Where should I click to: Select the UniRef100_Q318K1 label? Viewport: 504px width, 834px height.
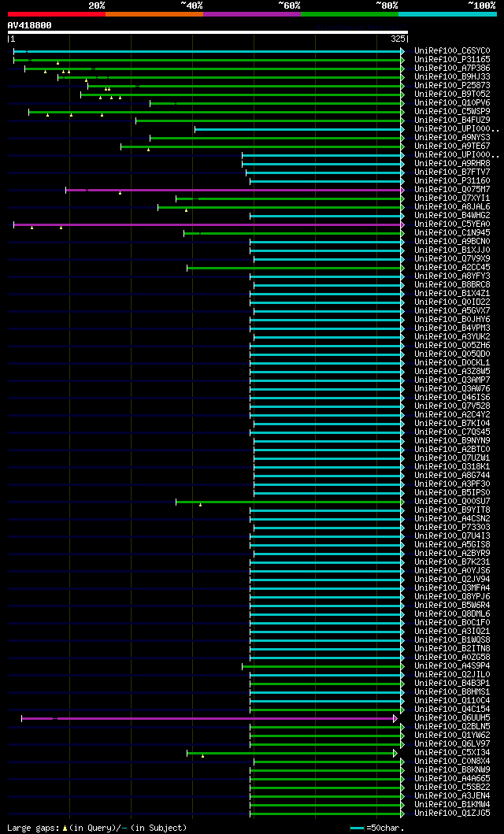coord(453,466)
